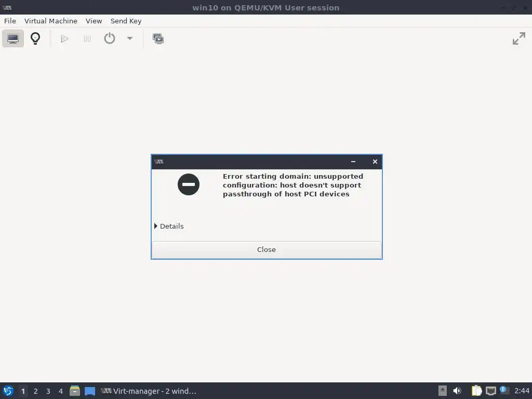Click the virt-manager icon in main title bar
The height and width of the screenshot is (399, 532).
(7, 7)
